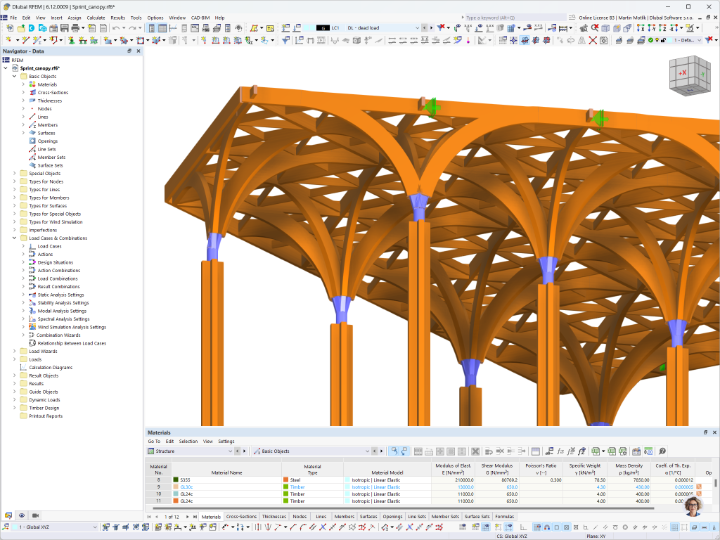Viewport: 720px width, 540px height.
Task: Select the GL30c material name cell
Action: tap(226, 487)
